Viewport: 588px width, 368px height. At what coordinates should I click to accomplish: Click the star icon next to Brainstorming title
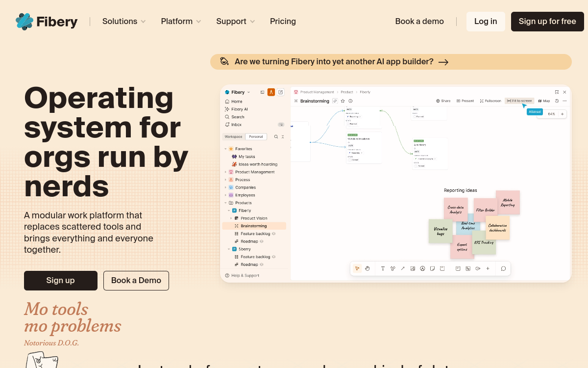pyautogui.click(x=343, y=101)
